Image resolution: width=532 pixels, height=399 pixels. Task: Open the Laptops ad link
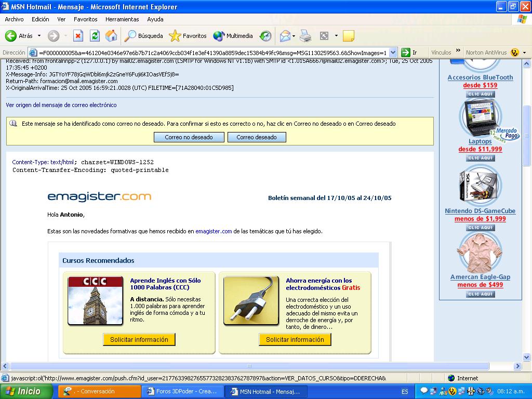coord(480,141)
